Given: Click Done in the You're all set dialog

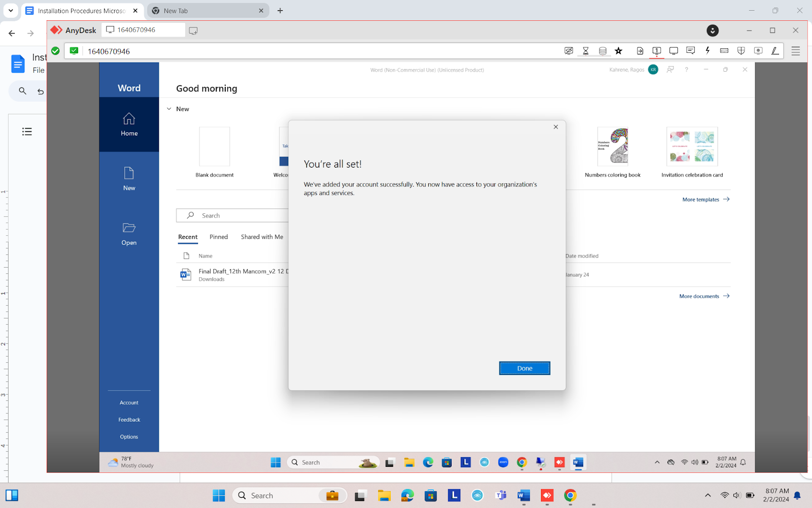Looking at the screenshot, I should click(524, 368).
